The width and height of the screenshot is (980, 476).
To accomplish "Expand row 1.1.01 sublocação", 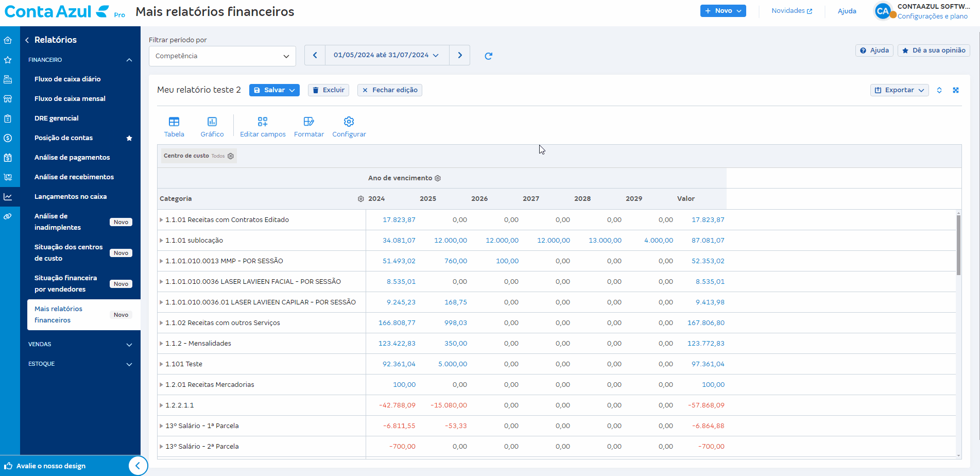I will coord(161,241).
